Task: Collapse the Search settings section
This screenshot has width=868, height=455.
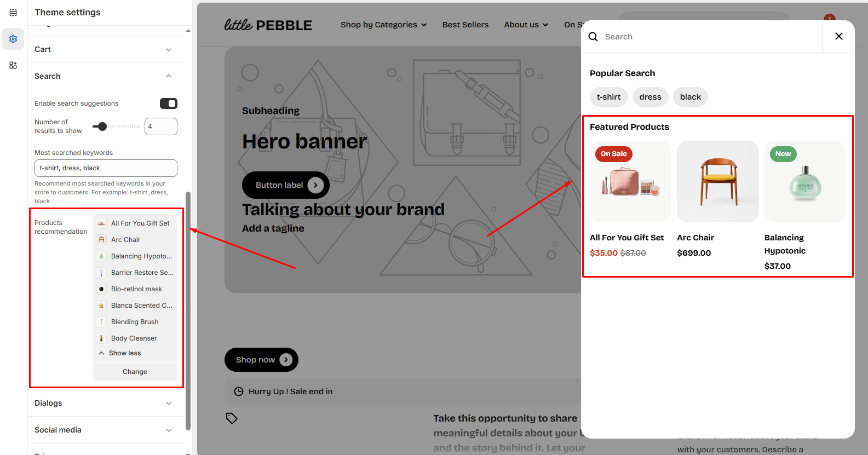Action: pyautogui.click(x=169, y=76)
